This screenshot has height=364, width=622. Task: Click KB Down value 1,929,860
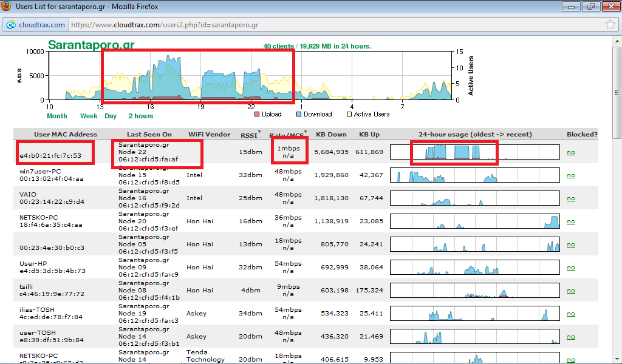[x=331, y=175]
